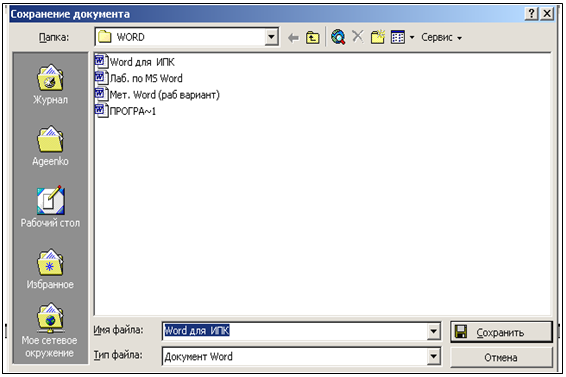This screenshot has height=377, width=566.
Task: Open the Избранное folder
Action: [x=50, y=269]
